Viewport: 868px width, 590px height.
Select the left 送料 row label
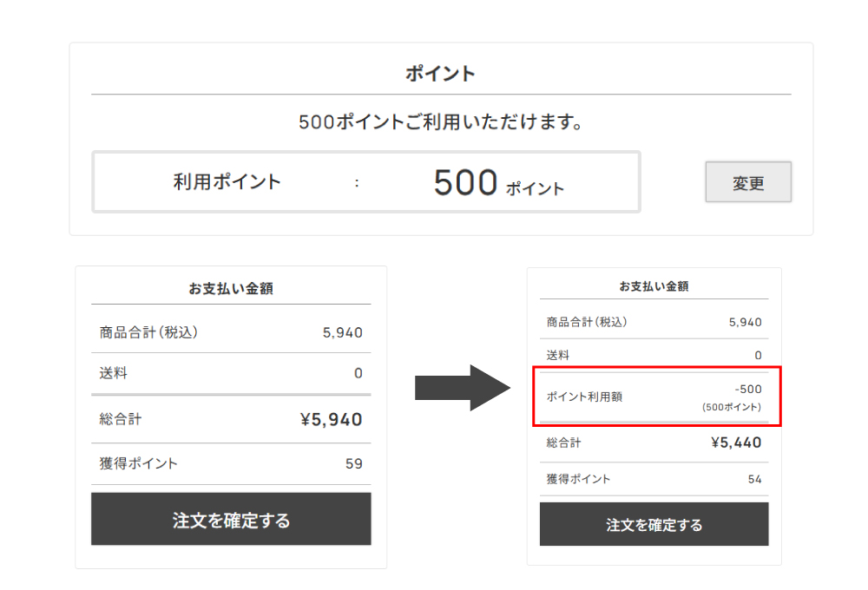point(114,373)
